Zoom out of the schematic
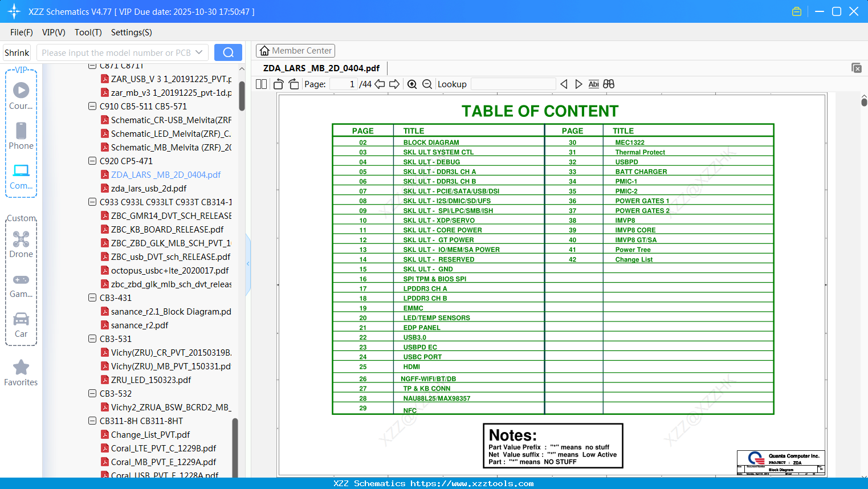Screen dimensions: 868x489 [427, 84]
